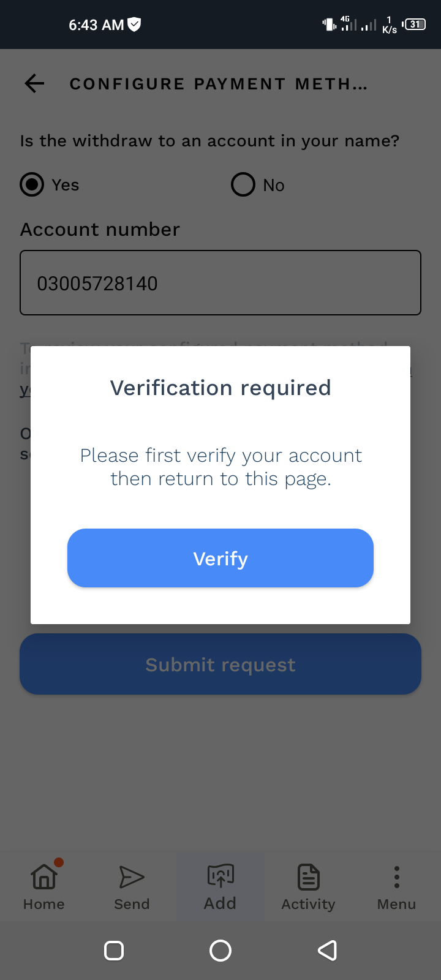Open the Activity document icon
This screenshot has width=441, height=980.
[308, 876]
